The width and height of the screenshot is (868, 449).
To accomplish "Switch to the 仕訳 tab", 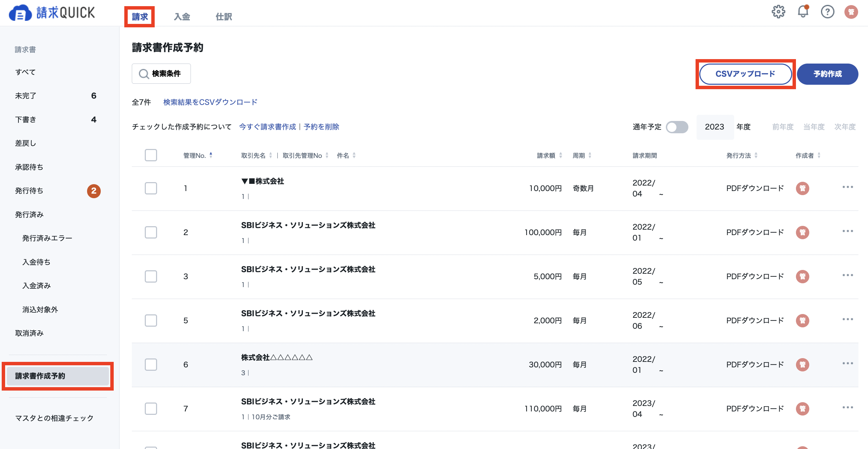I will pyautogui.click(x=224, y=16).
